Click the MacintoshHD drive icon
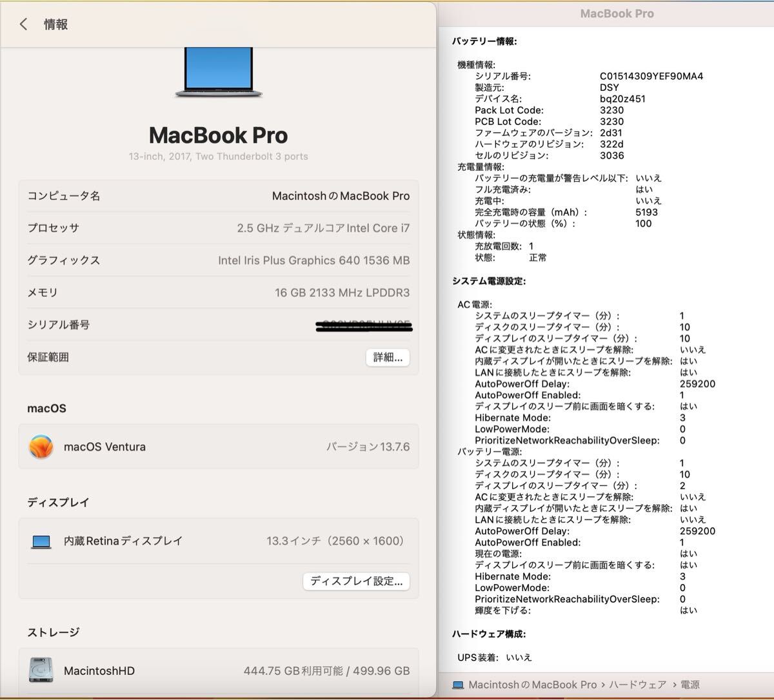The image size is (774, 700). 41,670
